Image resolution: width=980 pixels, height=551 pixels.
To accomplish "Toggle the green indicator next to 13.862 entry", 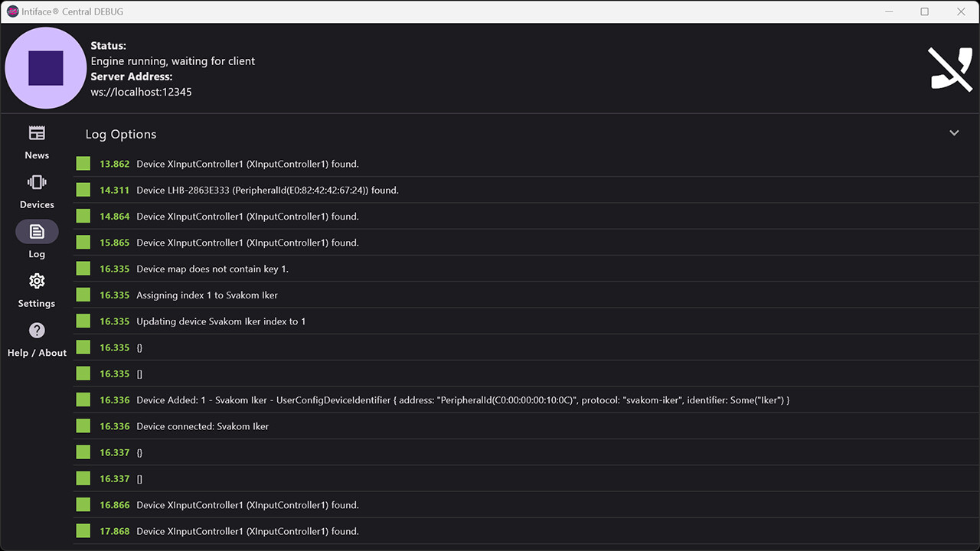I will click(x=83, y=163).
